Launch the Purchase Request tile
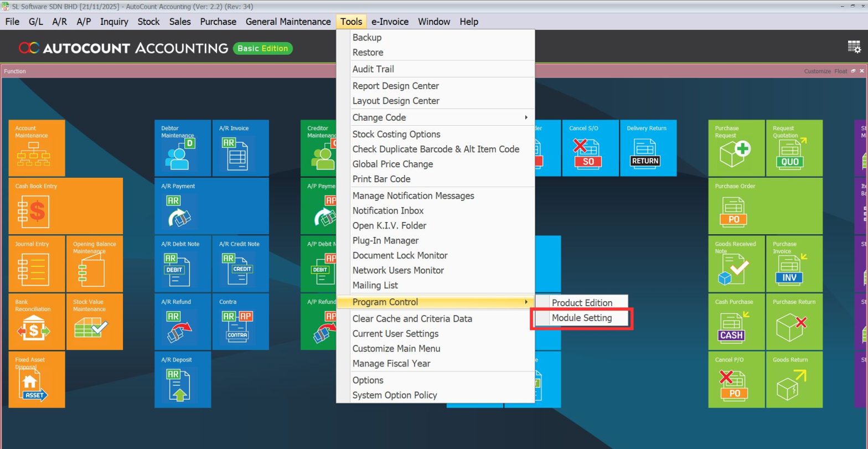Screen dimensions: 868x449 (x=736, y=148)
